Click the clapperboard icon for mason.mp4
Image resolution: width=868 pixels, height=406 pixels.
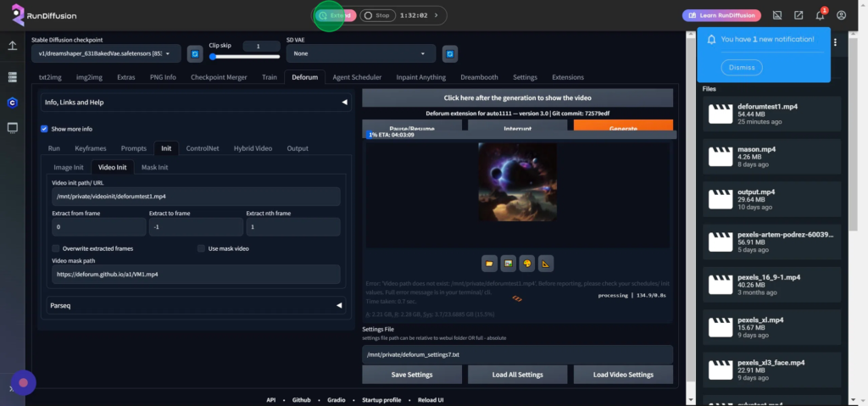click(x=721, y=156)
